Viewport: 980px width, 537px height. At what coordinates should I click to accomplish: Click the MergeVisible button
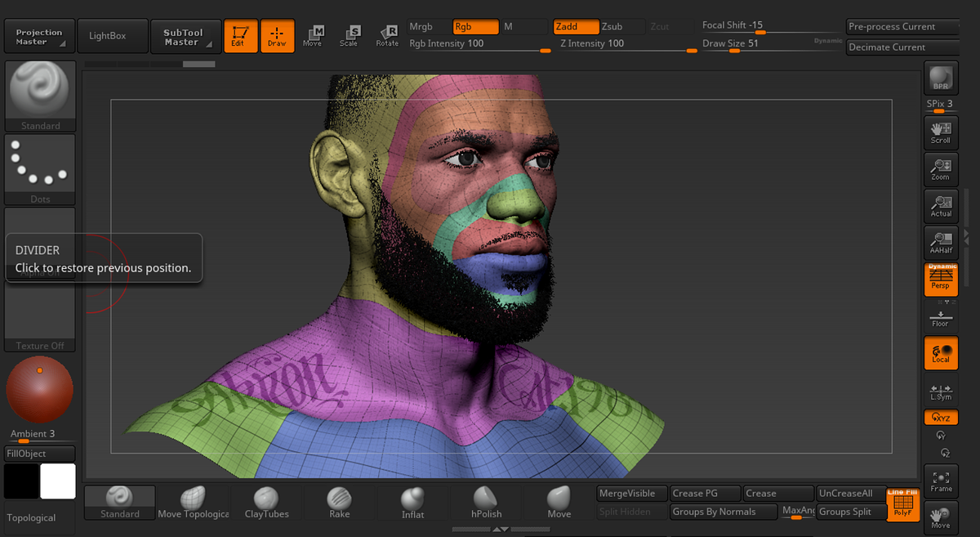pyautogui.click(x=632, y=494)
